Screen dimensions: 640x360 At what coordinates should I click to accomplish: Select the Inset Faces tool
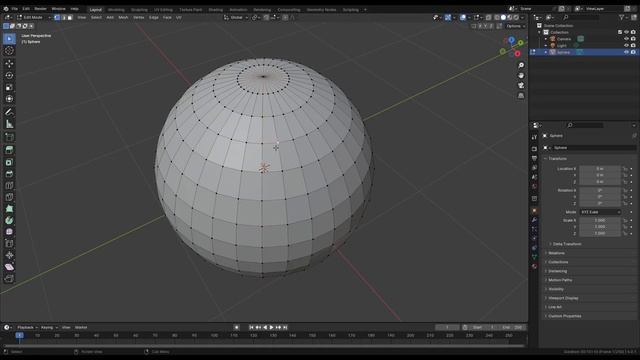coord(9,162)
